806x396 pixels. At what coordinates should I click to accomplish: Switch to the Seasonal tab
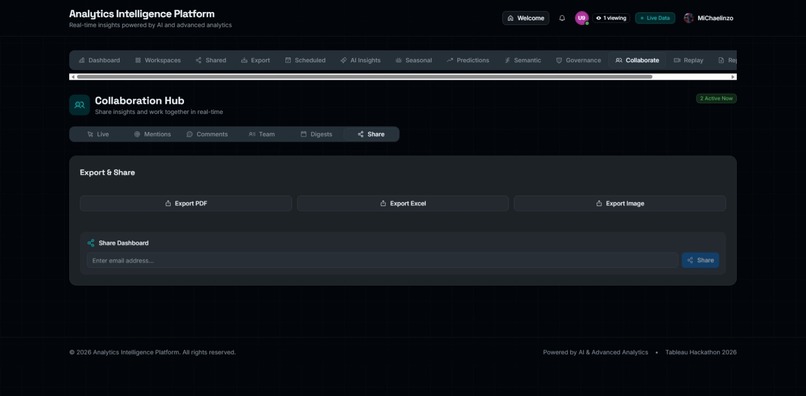413,60
